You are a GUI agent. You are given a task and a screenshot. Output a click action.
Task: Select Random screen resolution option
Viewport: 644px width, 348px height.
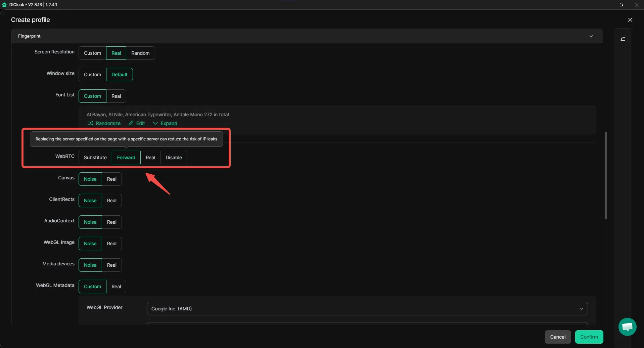tap(140, 53)
